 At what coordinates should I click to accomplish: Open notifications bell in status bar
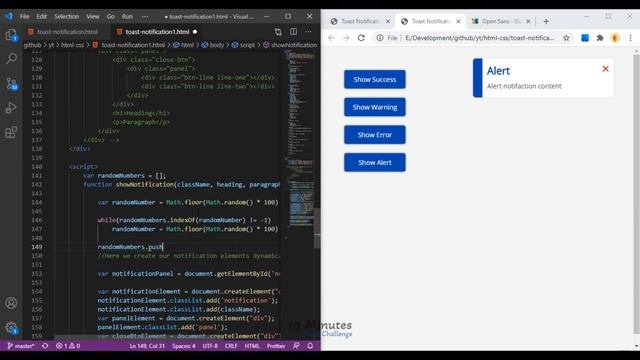point(310,346)
